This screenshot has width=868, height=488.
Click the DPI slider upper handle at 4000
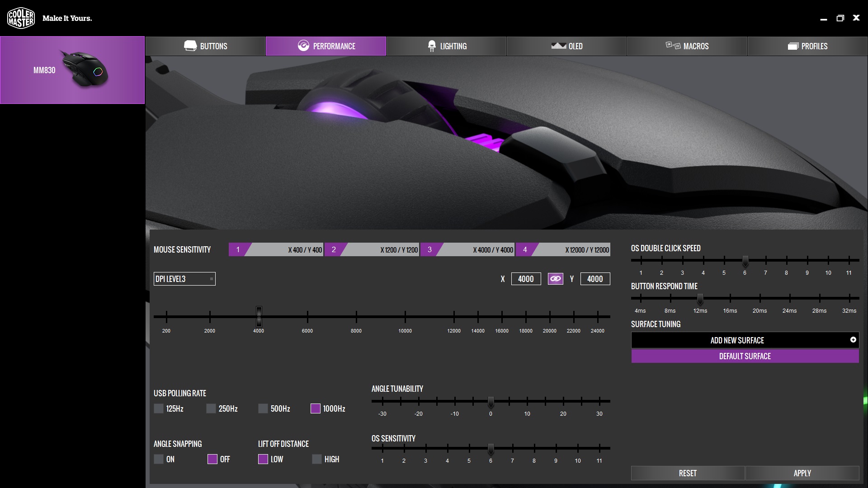[x=259, y=311]
